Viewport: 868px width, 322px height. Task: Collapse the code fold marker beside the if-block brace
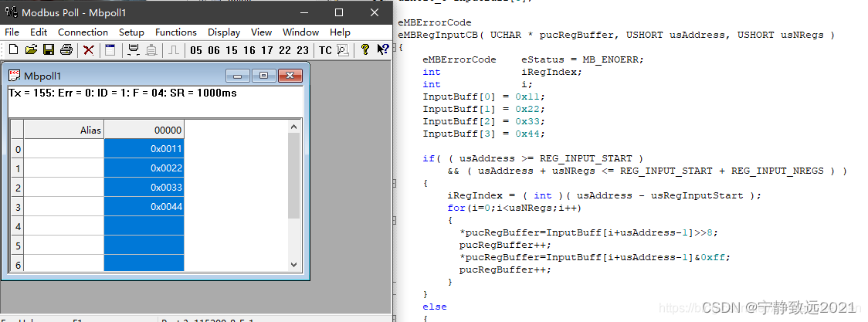(395, 183)
